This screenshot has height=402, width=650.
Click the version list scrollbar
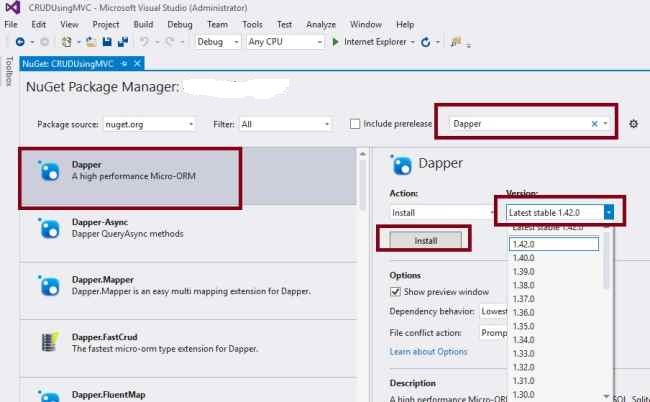tap(606, 260)
